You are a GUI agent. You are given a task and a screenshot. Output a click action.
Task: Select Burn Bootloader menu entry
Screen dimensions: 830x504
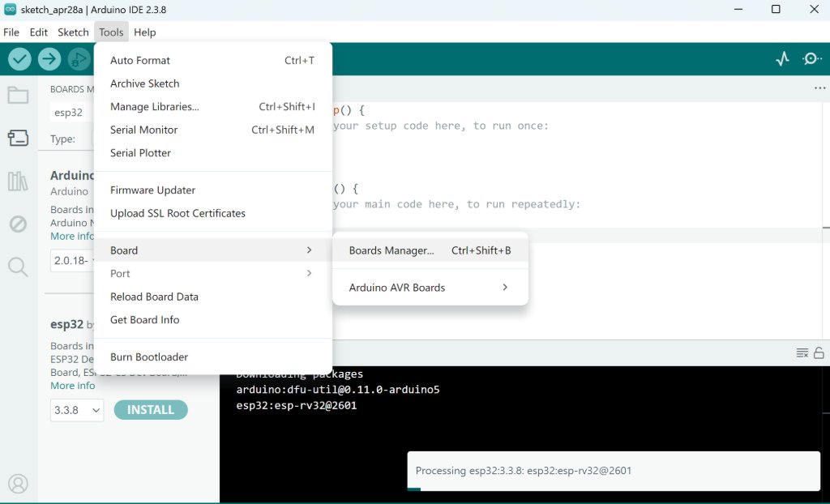click(x=213, y=357)
